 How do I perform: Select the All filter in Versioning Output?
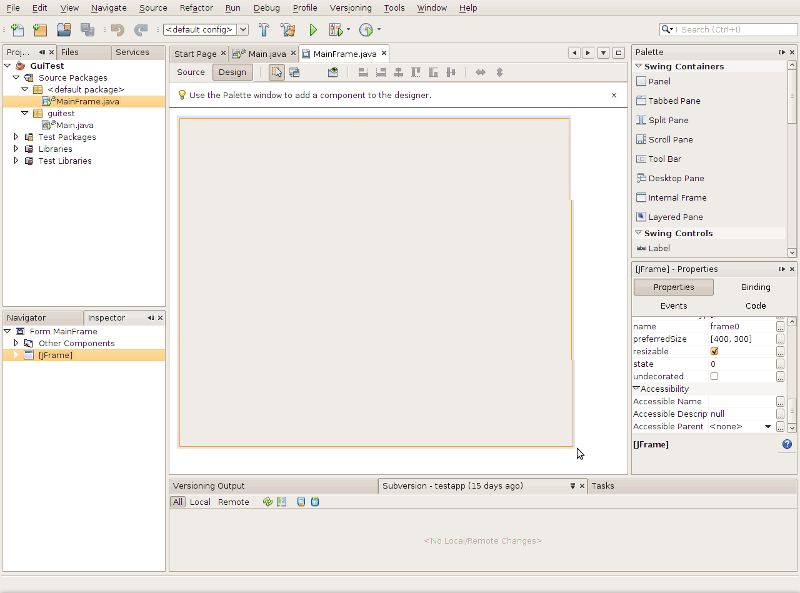click(x=178, y=502)
